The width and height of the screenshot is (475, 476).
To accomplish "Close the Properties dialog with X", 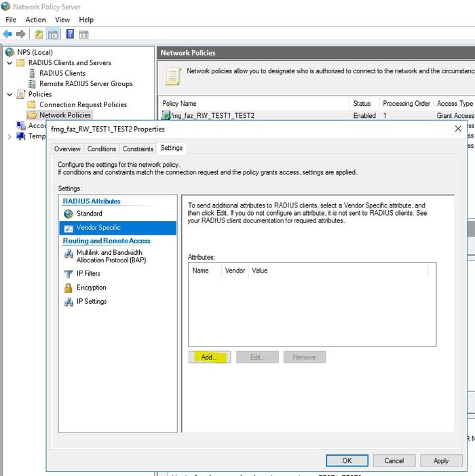I will coord(458,128).
